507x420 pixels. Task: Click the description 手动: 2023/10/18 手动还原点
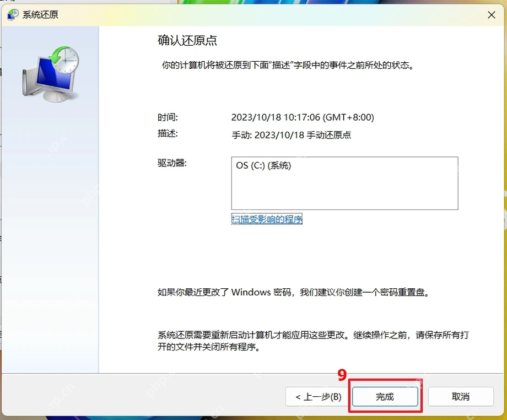point(292,135)
